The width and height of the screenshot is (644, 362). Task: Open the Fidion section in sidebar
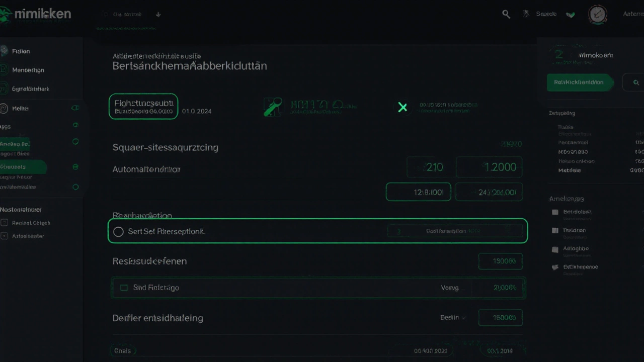point(21,51)
